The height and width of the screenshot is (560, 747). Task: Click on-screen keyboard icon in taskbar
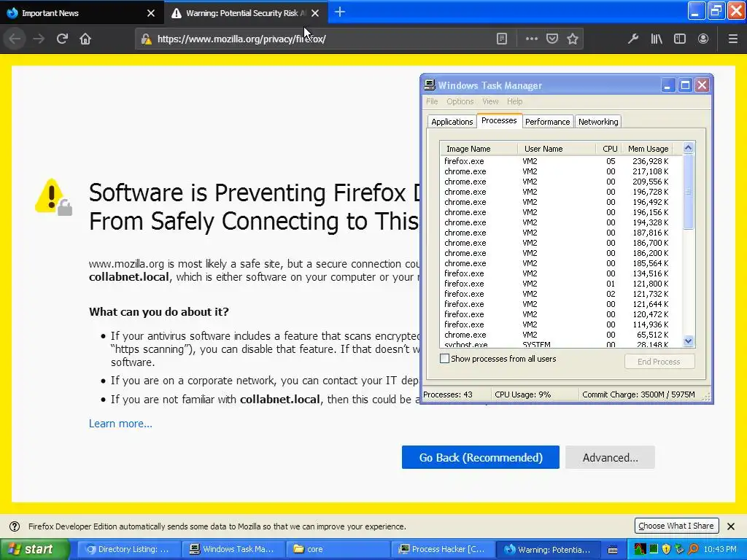click(x=613, y=550)
